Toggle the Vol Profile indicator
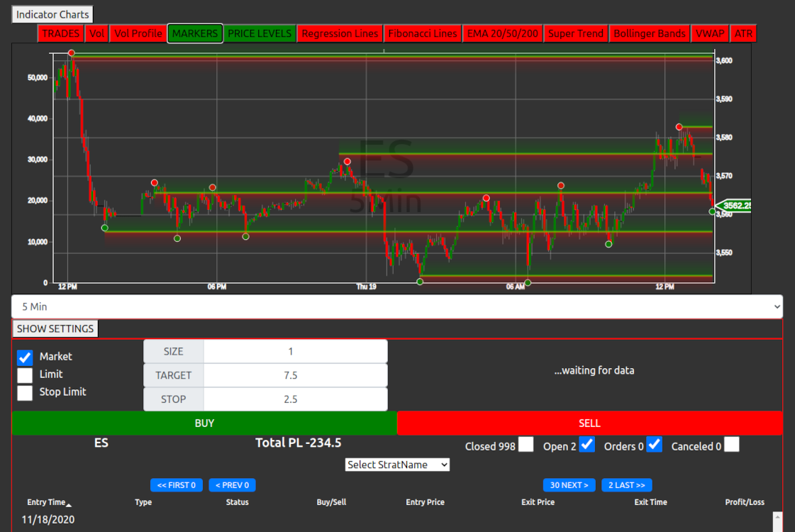Screen dimensions: 795x532 point(138,33)
